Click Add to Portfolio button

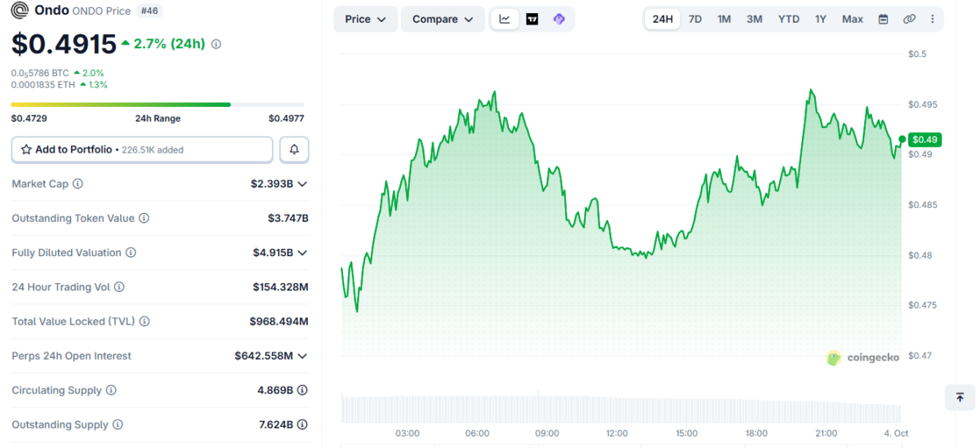142,149
